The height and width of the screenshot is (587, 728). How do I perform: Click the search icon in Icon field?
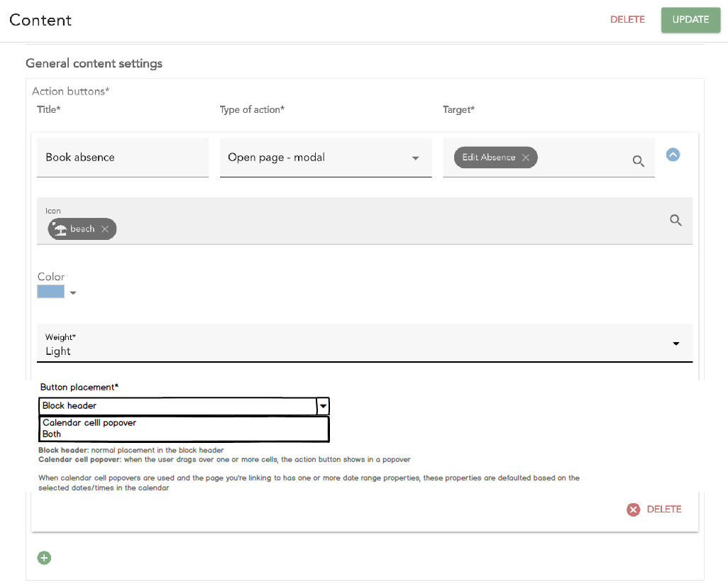675,221
